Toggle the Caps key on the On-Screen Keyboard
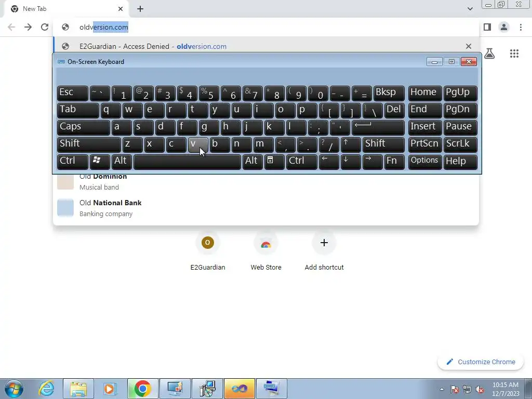532x399 pixels. tap(84, 127)
